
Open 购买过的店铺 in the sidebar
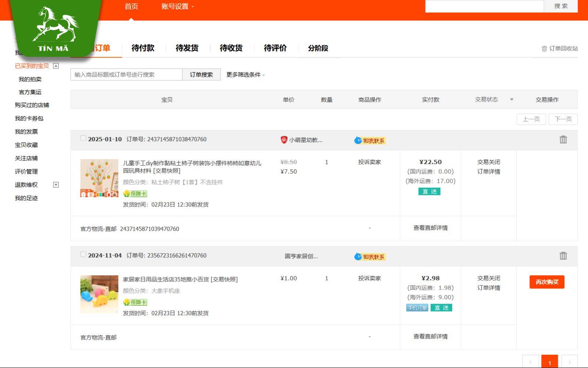pyautogui.click(x=32, y=105)
